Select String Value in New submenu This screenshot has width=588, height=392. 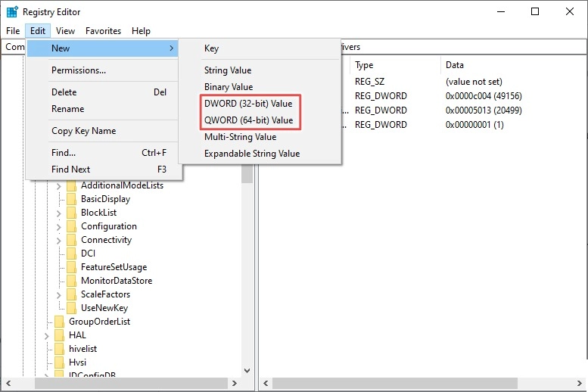click(x=228, y=70)
